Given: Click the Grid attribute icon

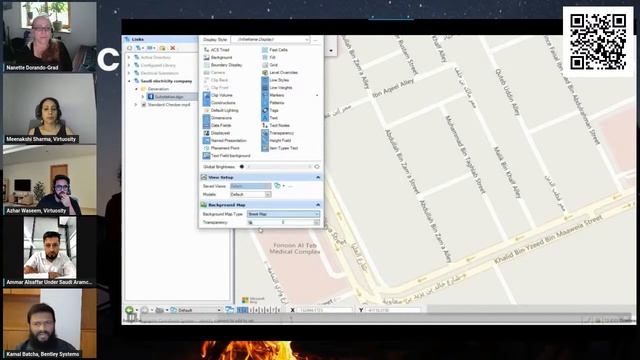Looking at the screenshot, I should click(265, 65).
